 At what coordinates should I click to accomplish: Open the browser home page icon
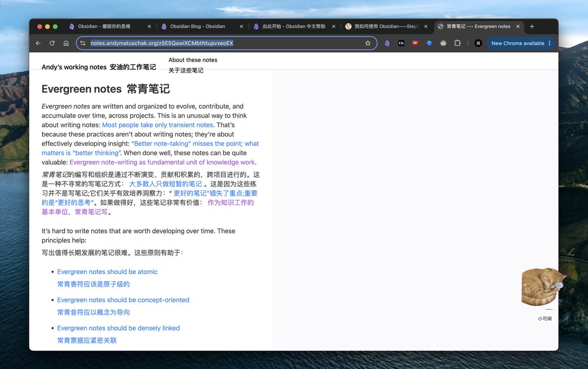pos(66,43)
